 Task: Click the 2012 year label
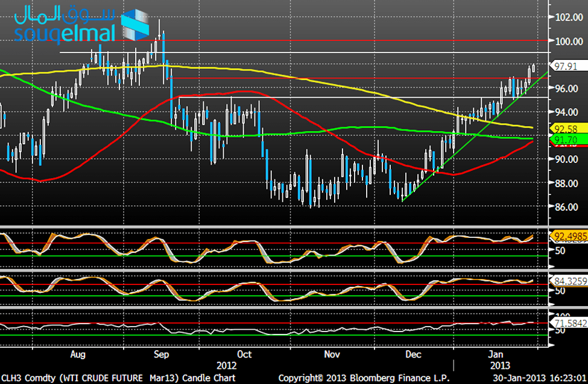coord(227,366)
